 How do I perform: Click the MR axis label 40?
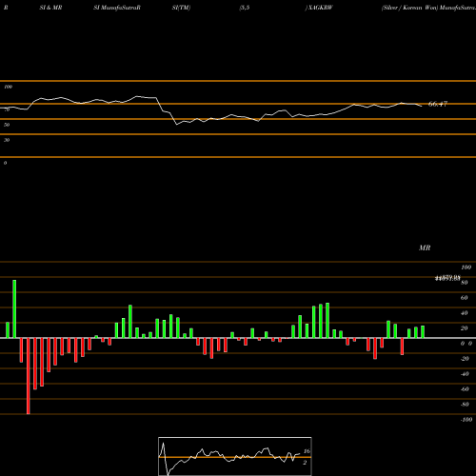pos(464,313)
